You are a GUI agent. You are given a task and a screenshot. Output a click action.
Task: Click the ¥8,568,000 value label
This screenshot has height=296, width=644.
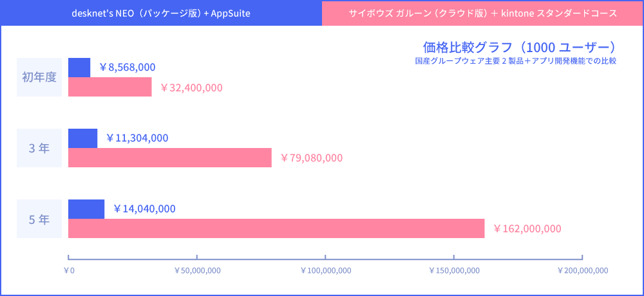[128, 67]
